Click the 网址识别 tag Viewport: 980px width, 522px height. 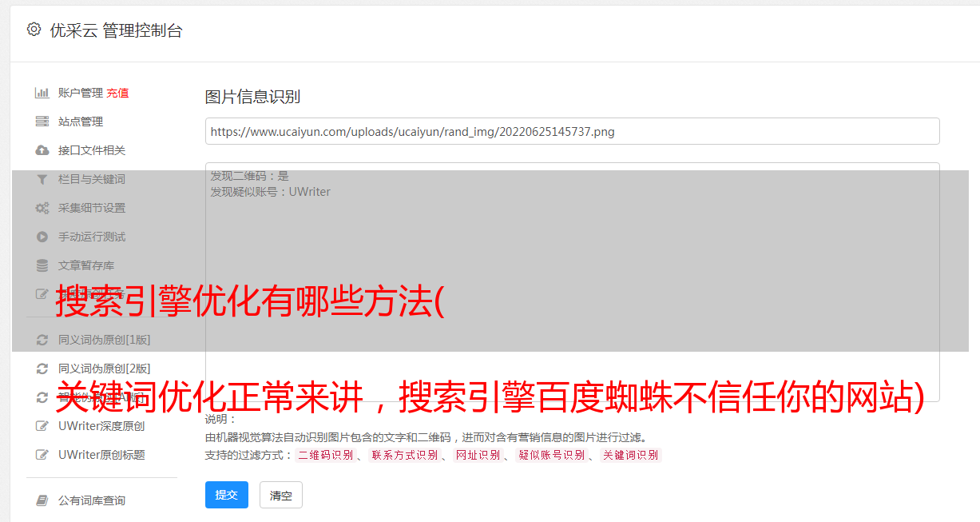coord(478,455)
